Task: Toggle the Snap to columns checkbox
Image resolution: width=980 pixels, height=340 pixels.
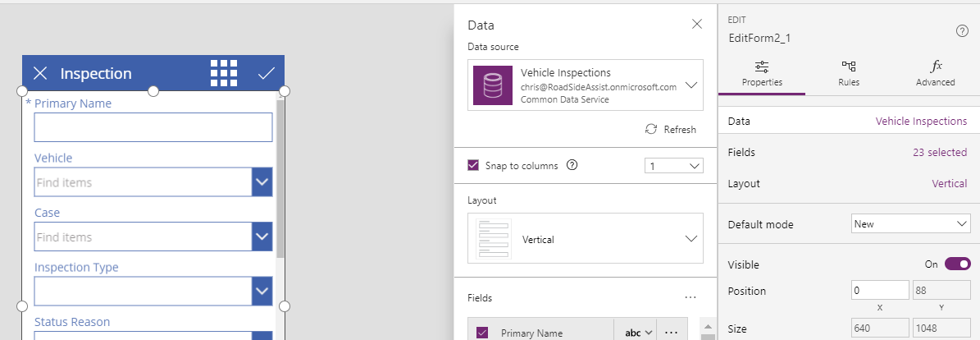Action: pyautogui.click(x=473, y=165)
